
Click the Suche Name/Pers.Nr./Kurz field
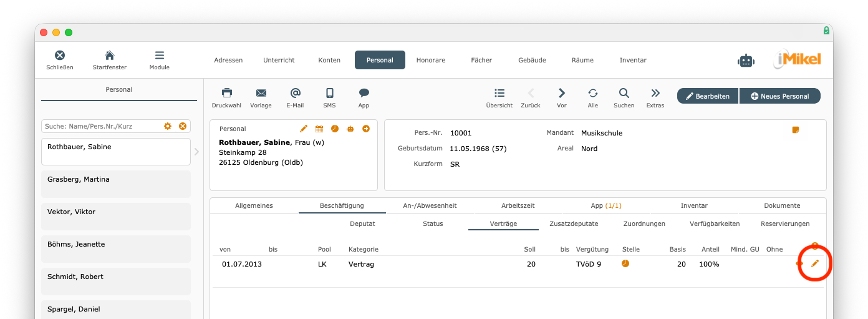point(100,126)
